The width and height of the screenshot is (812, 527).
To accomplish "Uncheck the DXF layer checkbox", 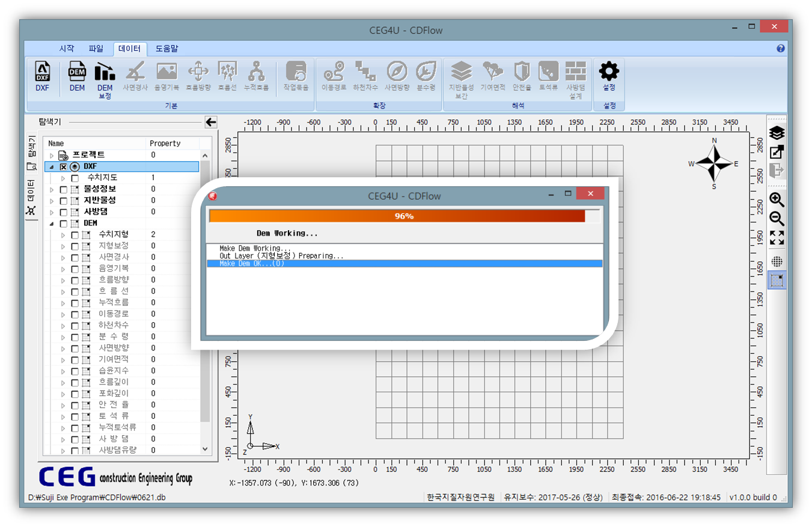I will point(64,166).
